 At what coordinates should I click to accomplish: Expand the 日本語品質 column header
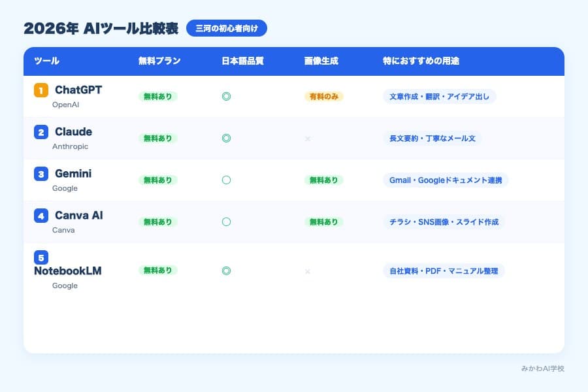pos(243,61)
